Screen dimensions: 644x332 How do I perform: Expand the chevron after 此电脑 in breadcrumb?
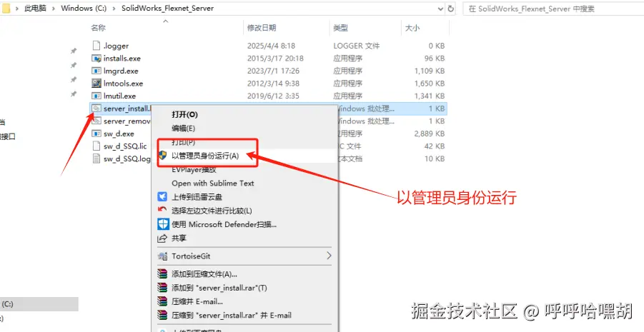pyautogui.click(x=54, y=8)
